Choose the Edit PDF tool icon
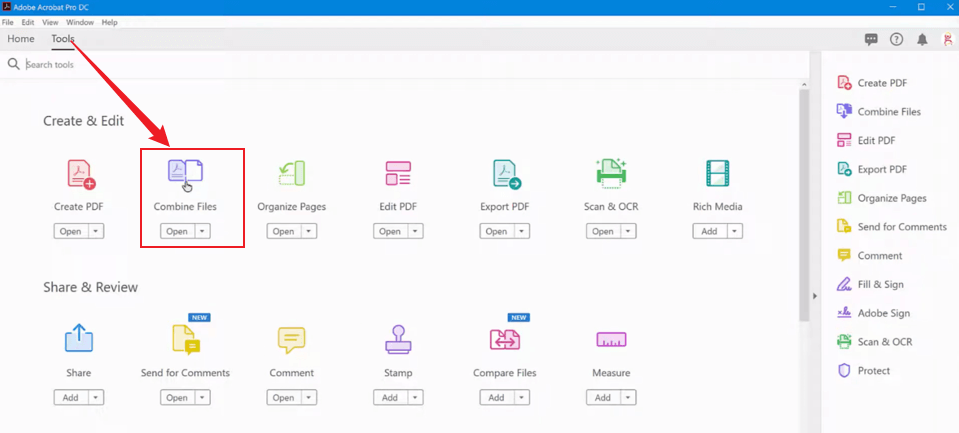 [x=398, y=173]
